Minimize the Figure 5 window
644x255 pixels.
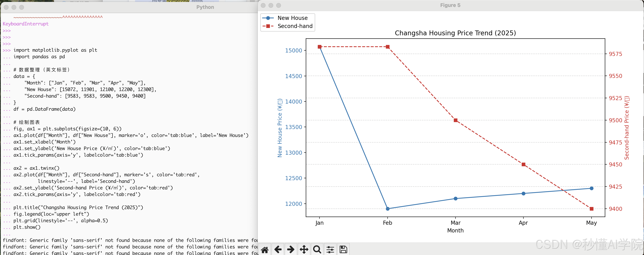click(x=271, y=5)
